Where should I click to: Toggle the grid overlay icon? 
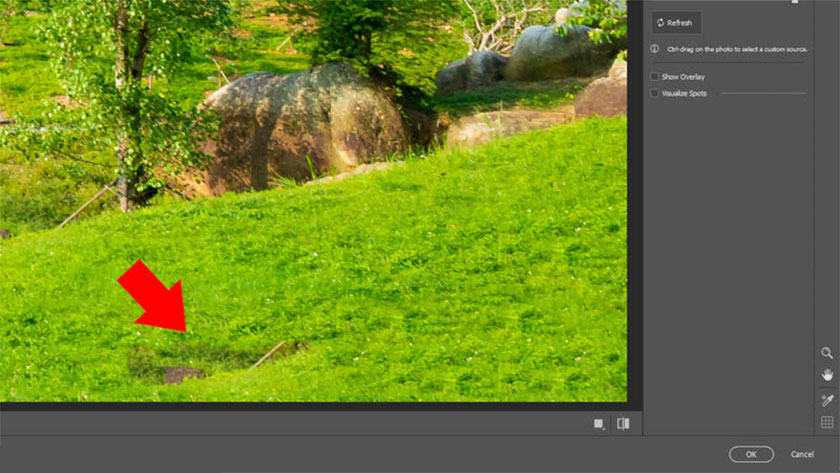[827, 422]
